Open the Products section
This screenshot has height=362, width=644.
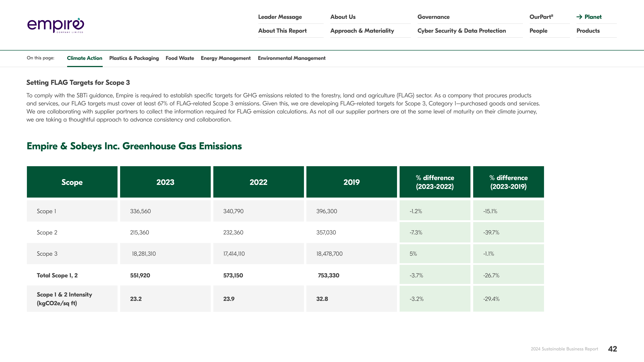(x=588, y=31)
